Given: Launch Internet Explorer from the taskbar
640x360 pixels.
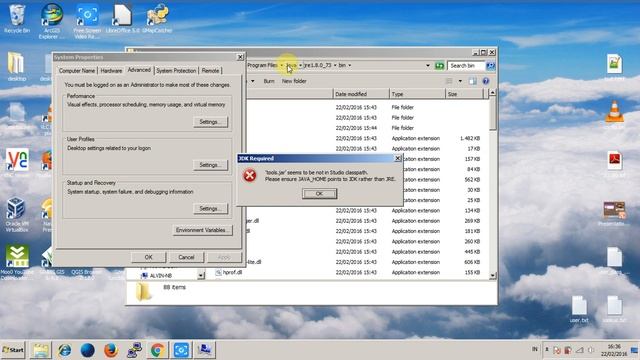Looking at the screenshot, I should point(64,350).
